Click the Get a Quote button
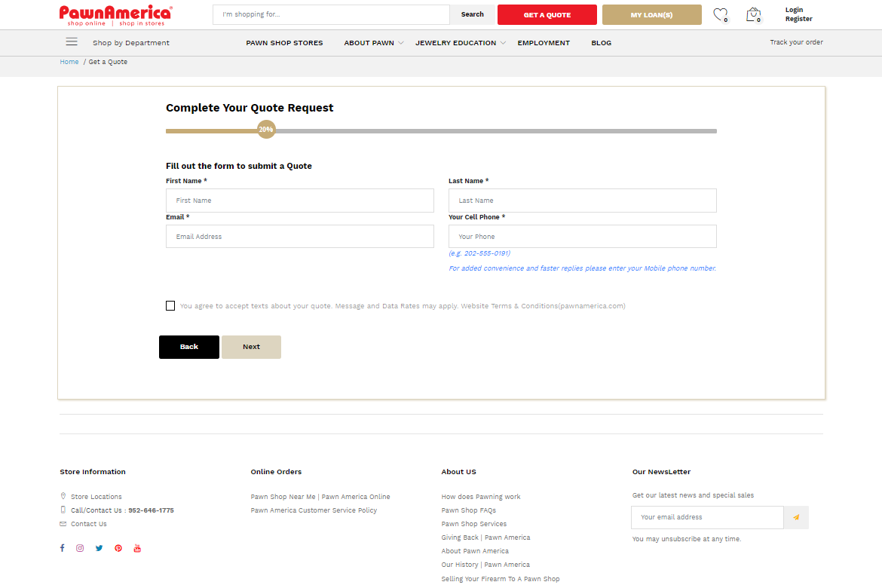This screenshot has width=882, height=588. (x=547, y=14)
